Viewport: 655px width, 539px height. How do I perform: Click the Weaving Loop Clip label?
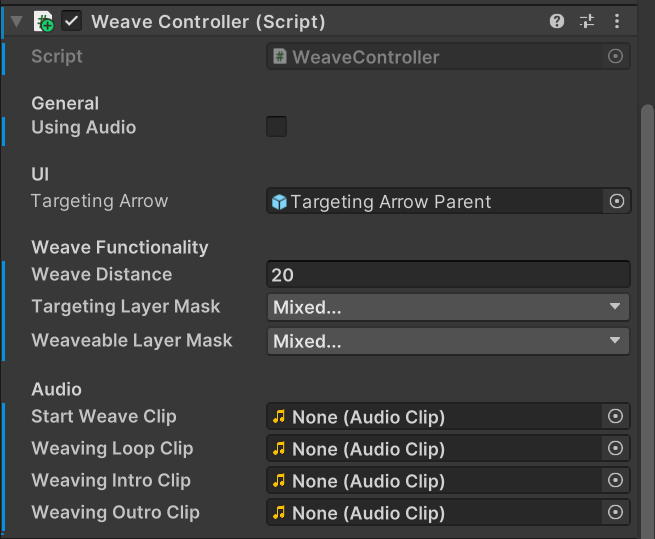(112, 449)
